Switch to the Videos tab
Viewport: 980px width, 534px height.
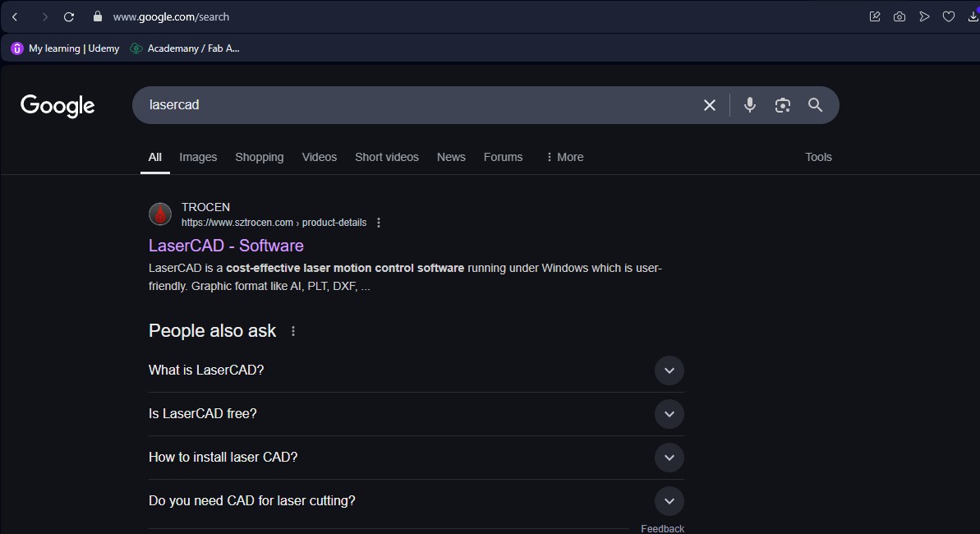coord(320,157)
